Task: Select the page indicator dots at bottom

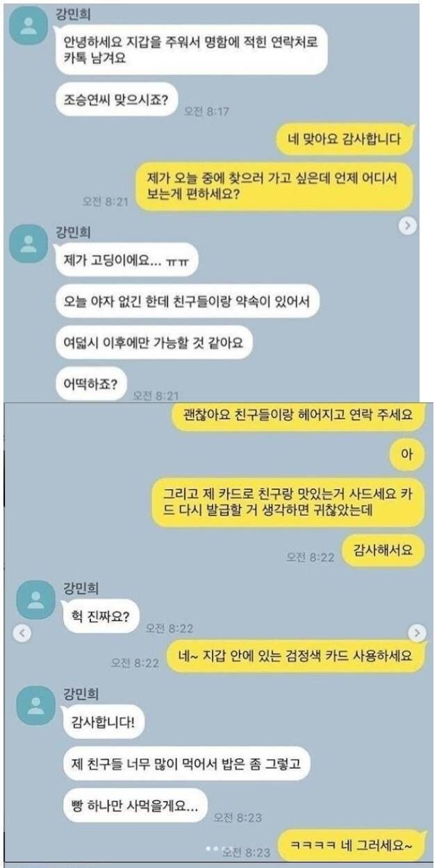Action: (x=212, y=849)
